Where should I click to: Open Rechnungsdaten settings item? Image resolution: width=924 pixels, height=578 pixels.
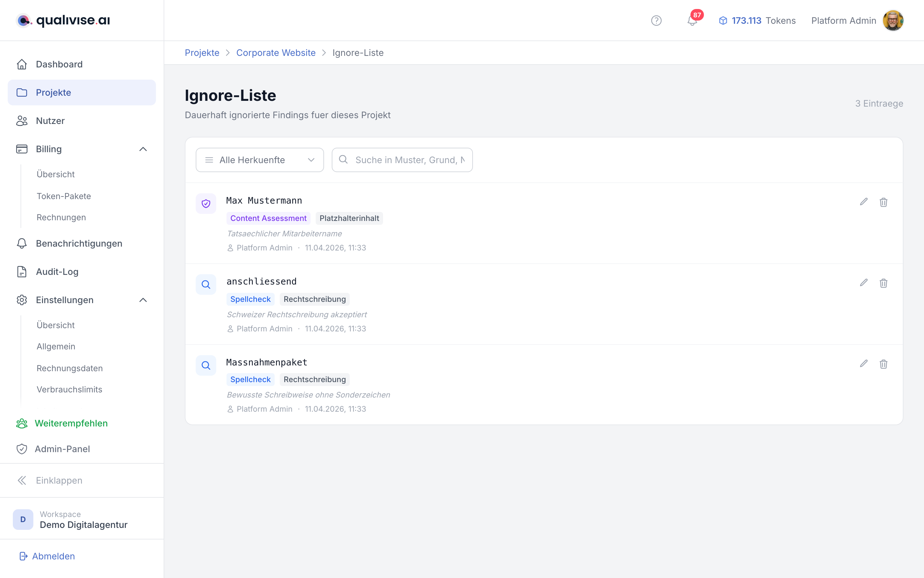(70, 368)
